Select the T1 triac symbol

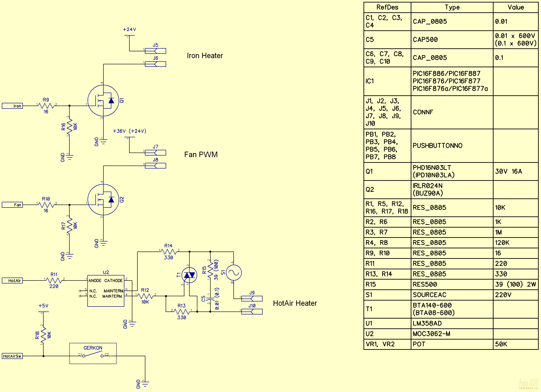coord(189,275)
